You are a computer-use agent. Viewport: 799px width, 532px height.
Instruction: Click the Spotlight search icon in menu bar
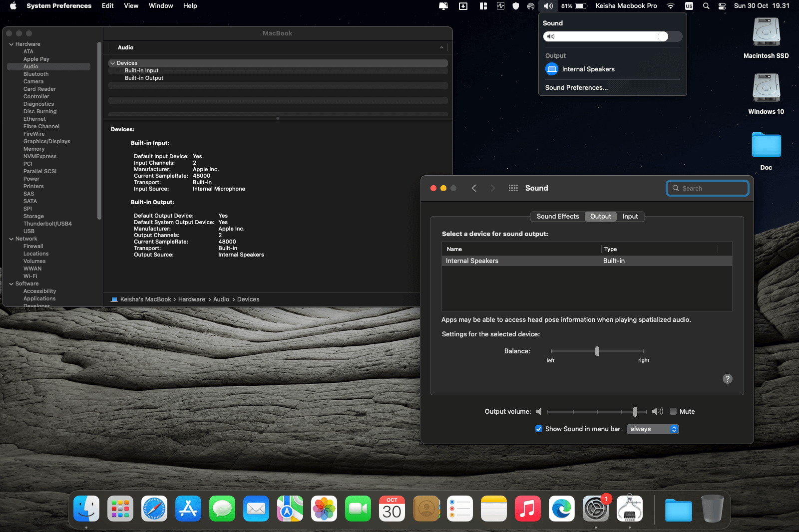coord(706,6)
